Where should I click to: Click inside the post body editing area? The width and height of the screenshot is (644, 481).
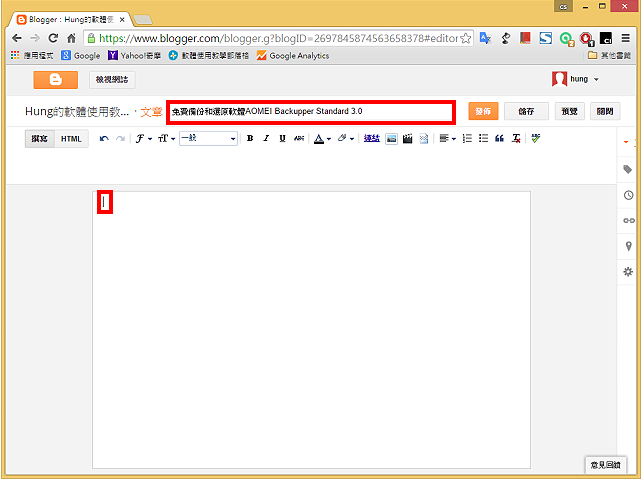coord(311,329)
